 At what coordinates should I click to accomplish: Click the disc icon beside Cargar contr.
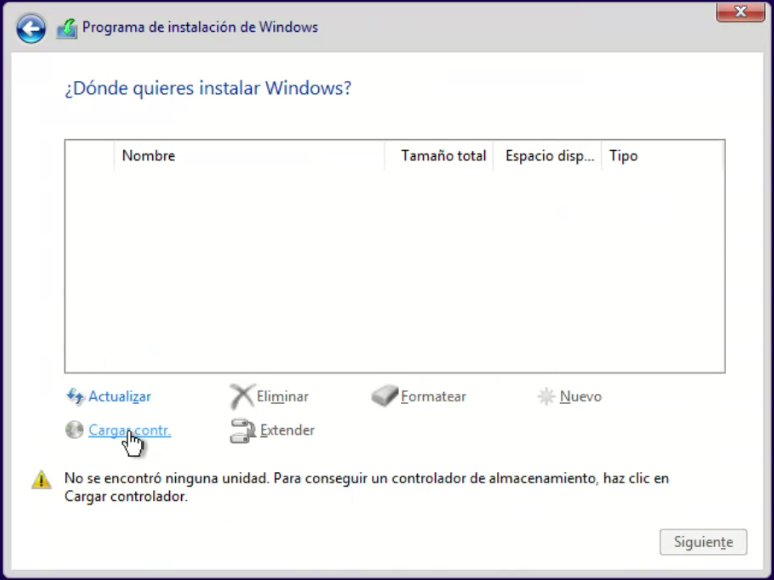click(x=75, y=430)
